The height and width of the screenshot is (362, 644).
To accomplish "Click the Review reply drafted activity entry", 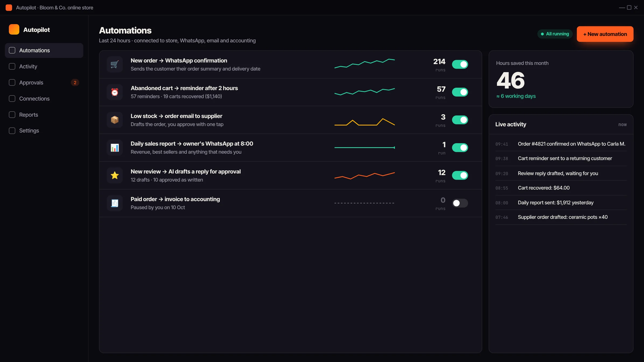I will click(561, 173).
